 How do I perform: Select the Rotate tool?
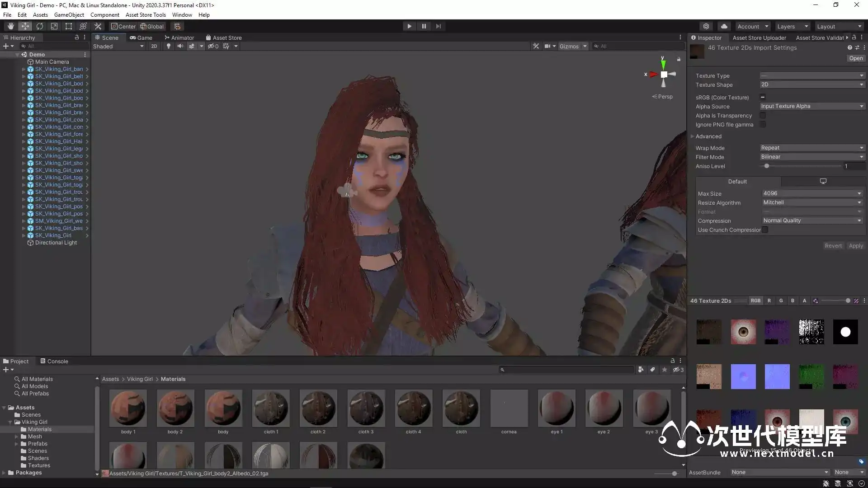point(40,26)
